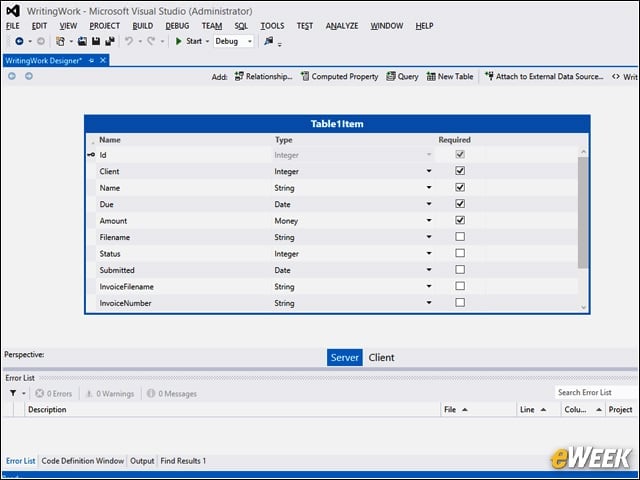The height and width of the screenshot is (480, 640).
Task: Open the SQL menu
Action: pos(241,26)
